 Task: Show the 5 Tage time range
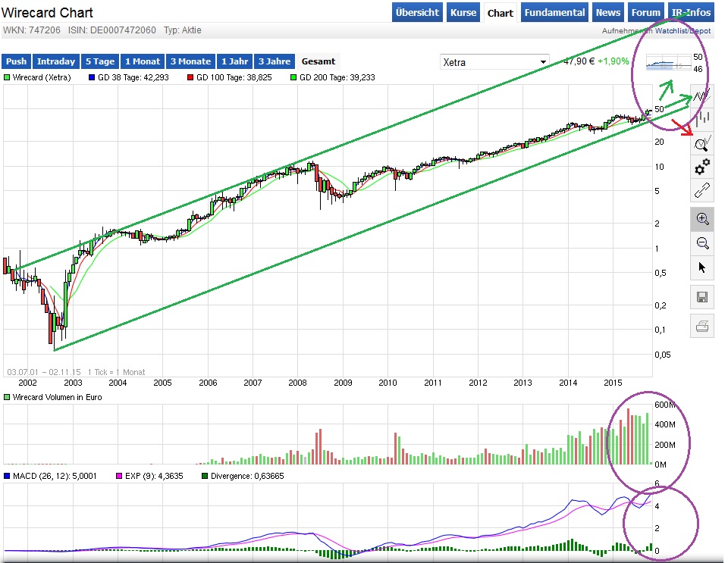point(100,61)
